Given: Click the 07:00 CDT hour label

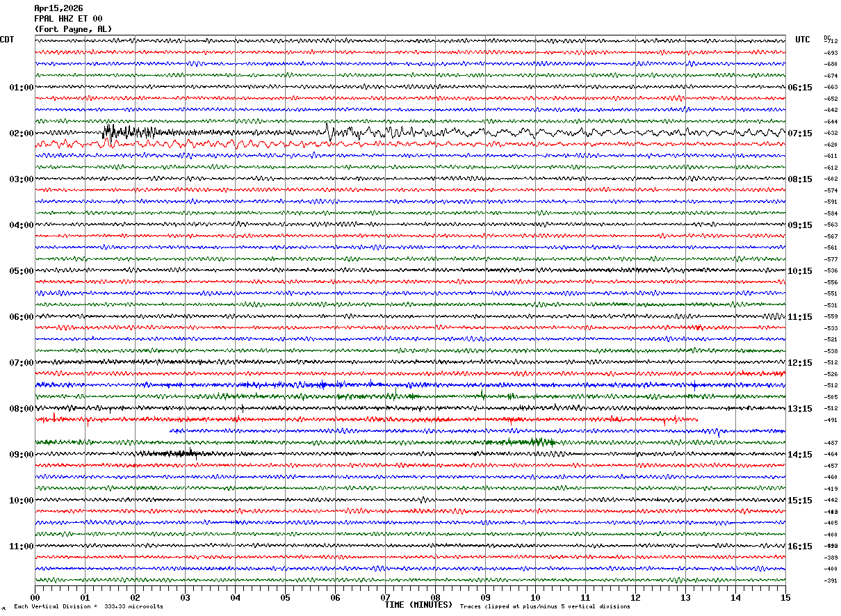Looking at the screenshot, I should point(21,363).
